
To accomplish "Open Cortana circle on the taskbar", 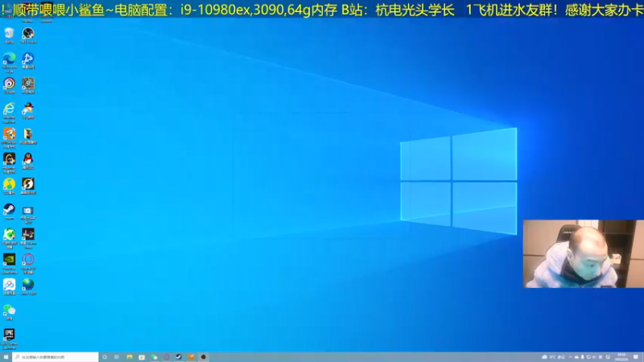I will [x=105, y=357].
